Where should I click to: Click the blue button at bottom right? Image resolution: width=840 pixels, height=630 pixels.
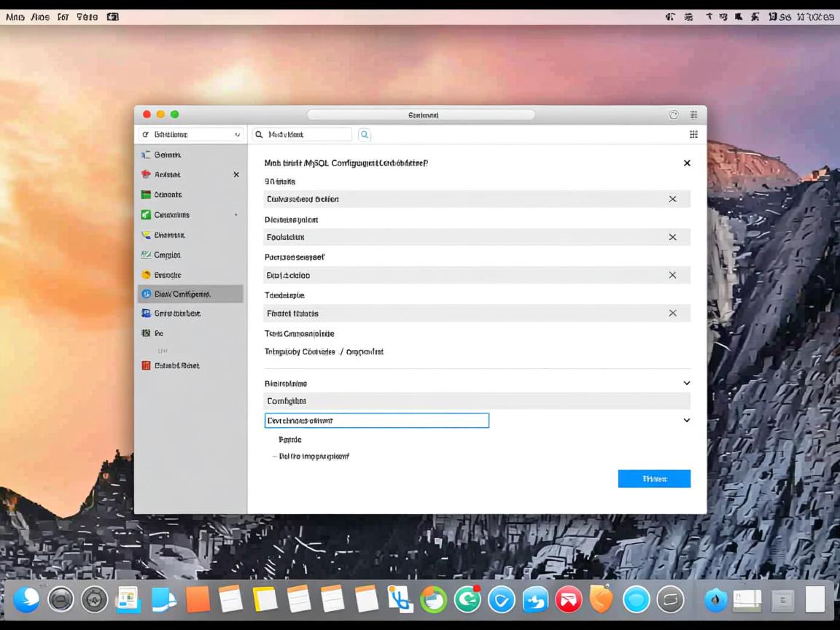(x=654, y=478)
